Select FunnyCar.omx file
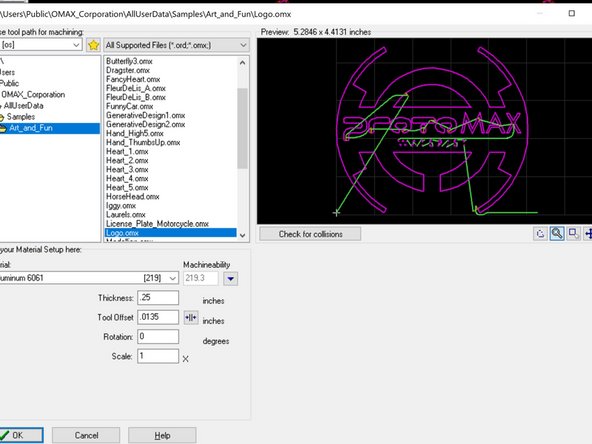Image resolution: width=592 pixels, height=444 pixels. coord(130,106)
